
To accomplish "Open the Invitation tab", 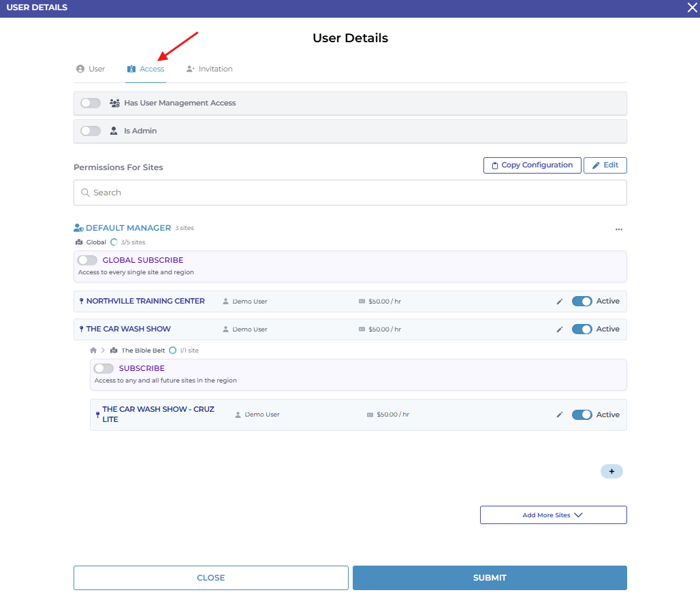I will pos(210,69).
